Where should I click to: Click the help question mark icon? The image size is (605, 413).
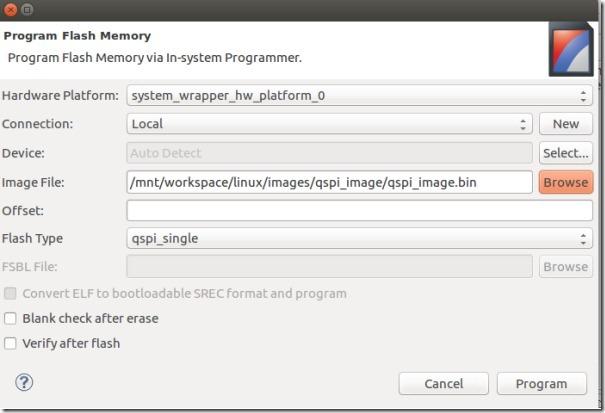(24, 383)
